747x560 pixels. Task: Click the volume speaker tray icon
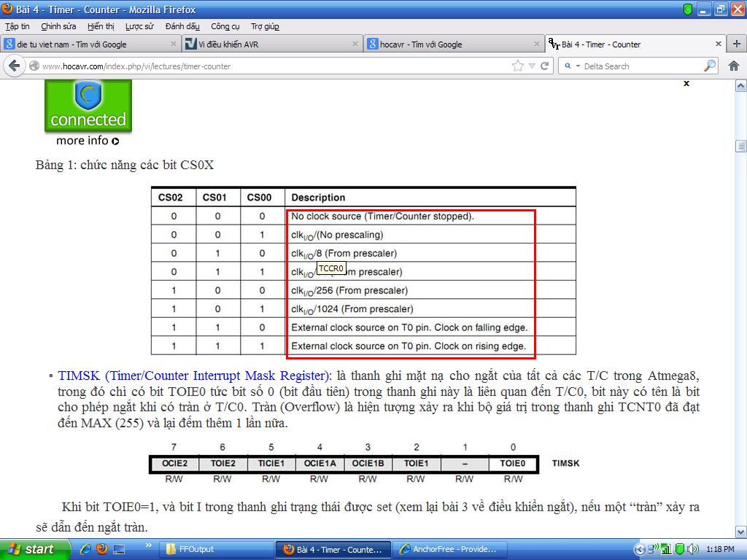click(x=693, y=549)
